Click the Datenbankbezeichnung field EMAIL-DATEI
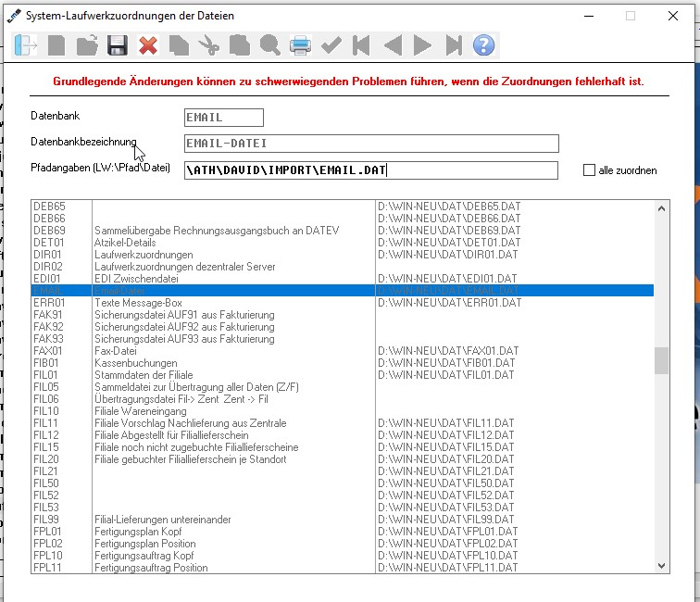The height and width of the screenshot is (602, 700). click(x=371, y=144)
